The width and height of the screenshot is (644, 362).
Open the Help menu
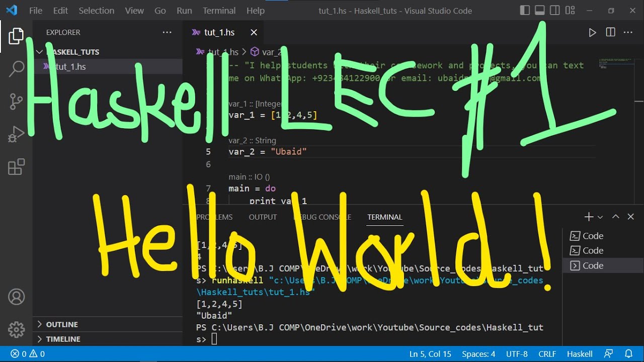(x=256, y=11)
